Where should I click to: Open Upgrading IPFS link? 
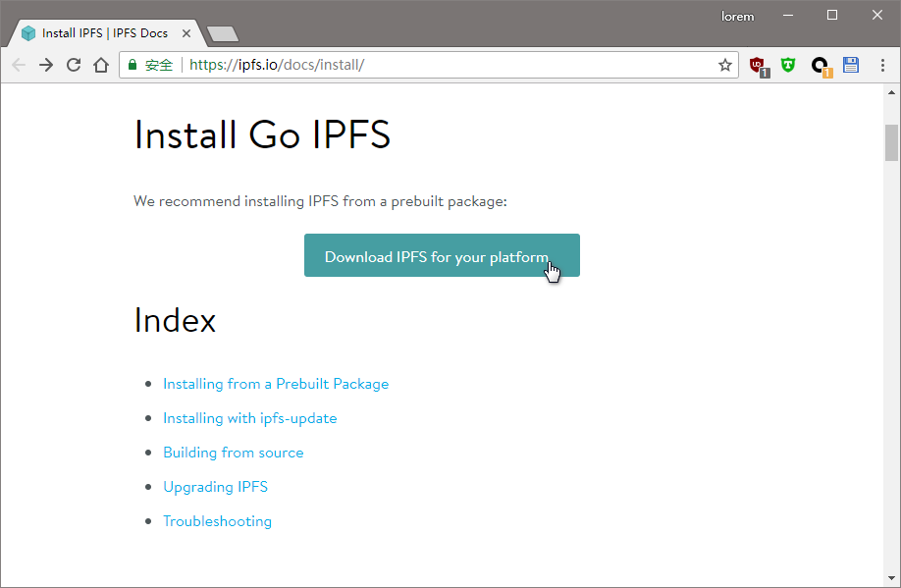216,487
